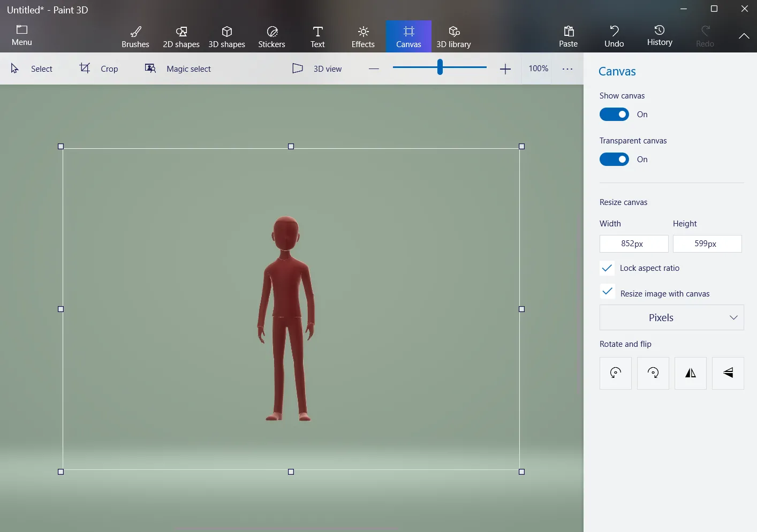Select the Brushes tool

click(x=135, y=36)
